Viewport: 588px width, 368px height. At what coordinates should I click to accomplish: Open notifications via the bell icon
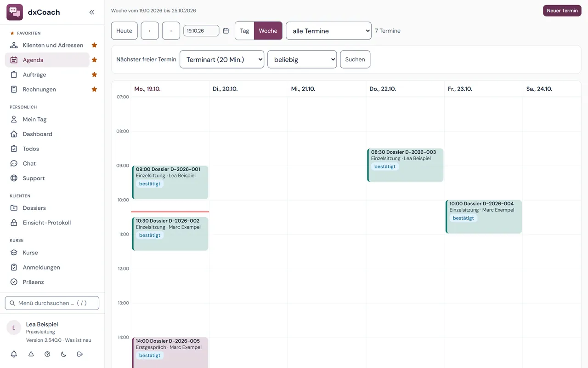tap(14, 354)
